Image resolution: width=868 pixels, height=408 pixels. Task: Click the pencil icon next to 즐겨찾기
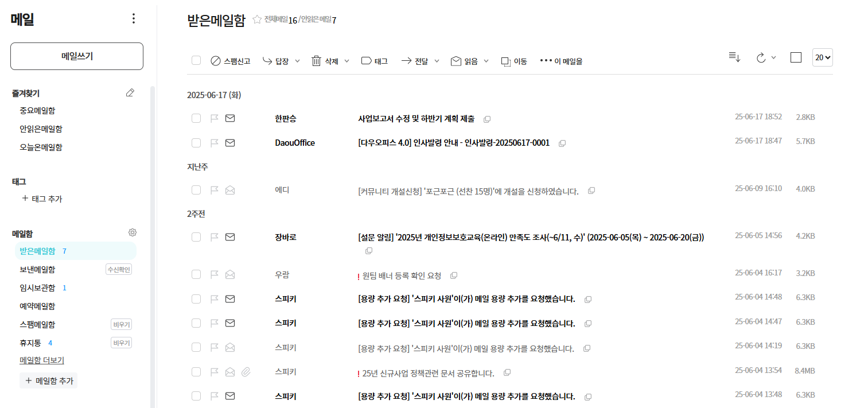[x=130, y=92]
